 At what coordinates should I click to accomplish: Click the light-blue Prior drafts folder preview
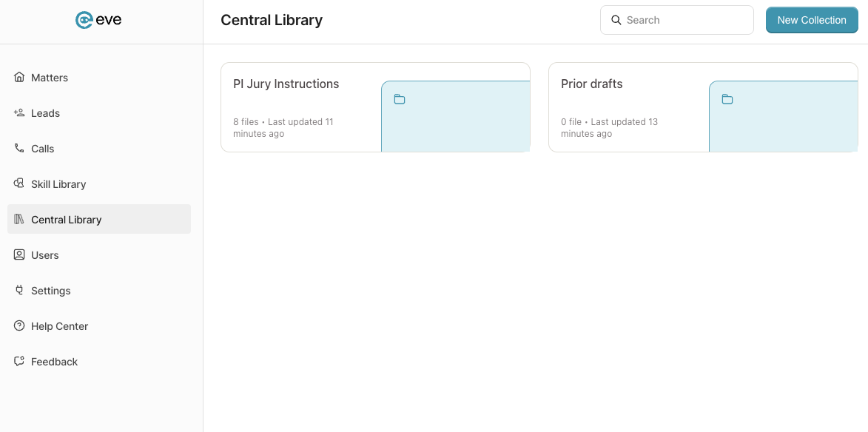pyautogui.click(x=784, y=117)
